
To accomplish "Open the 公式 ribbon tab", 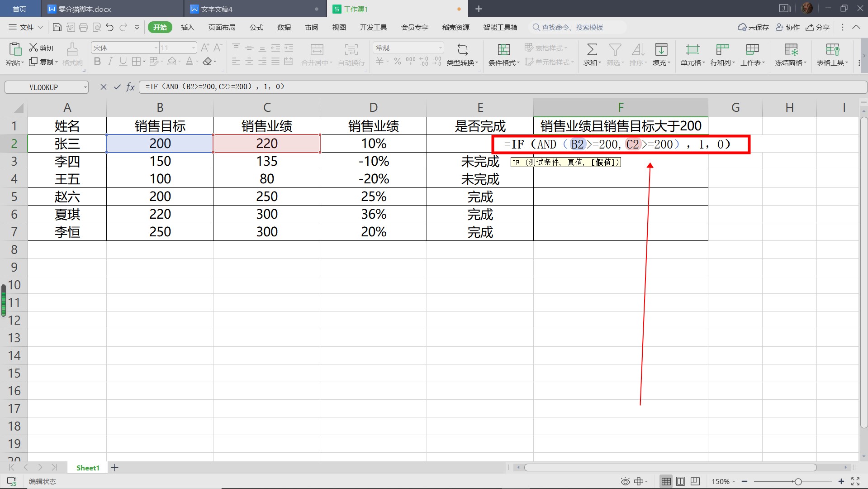I will pos(256,27).
